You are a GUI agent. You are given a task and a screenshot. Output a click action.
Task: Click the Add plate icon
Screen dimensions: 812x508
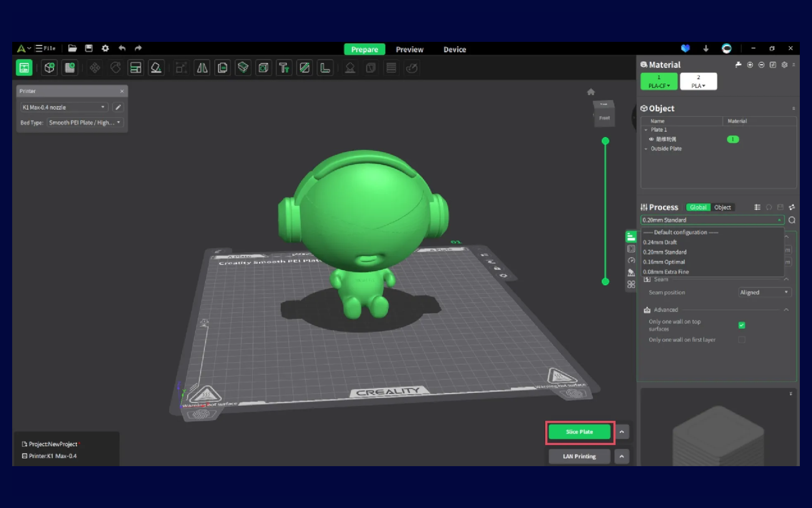click(x=70, y=68)
